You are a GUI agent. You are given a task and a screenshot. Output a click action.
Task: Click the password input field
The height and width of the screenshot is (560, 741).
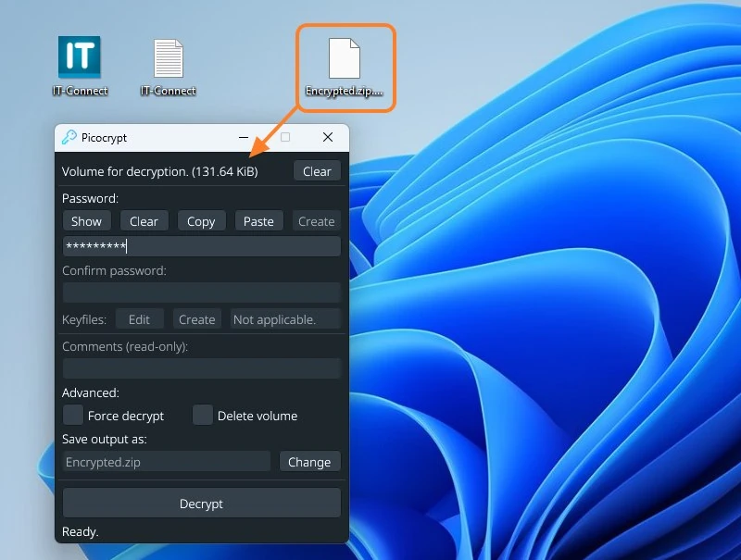tap(202, 246)
